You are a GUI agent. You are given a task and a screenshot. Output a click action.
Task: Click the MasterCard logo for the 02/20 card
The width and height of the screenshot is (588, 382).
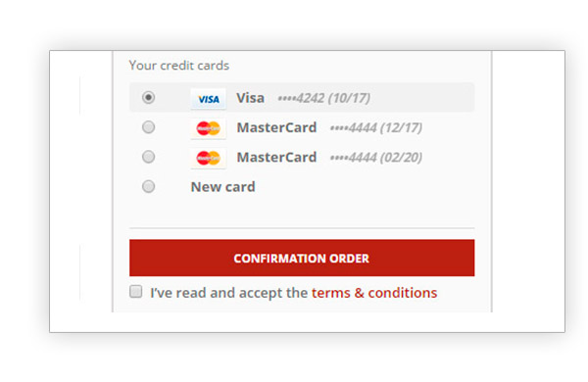[x=208, y=158]
